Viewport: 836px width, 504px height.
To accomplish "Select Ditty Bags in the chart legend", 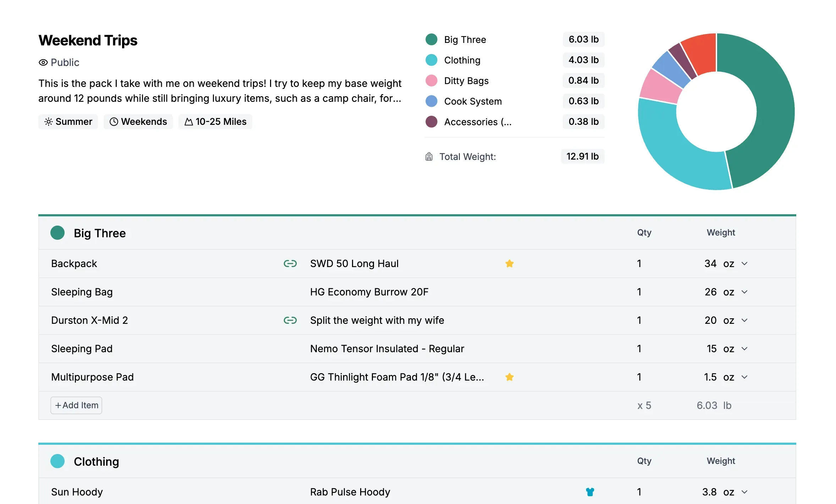I will coord(466,81).
